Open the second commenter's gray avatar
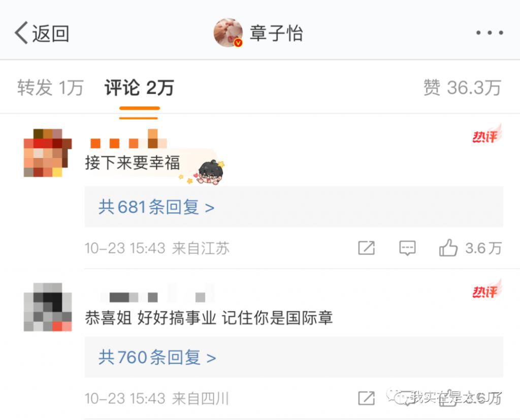The width and height of the screenshot is (520, 420). pyautogui.click(x=48, y=307)
